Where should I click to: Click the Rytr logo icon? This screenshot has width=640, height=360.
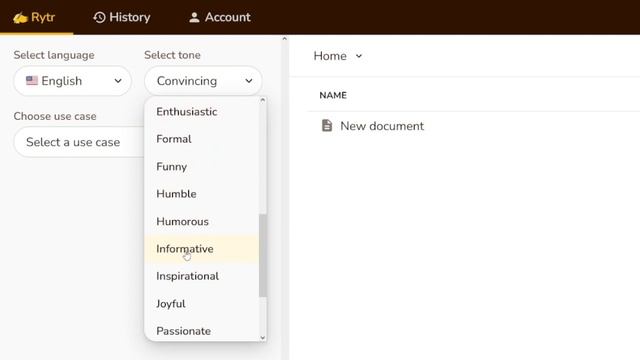pyautogui.click(x=20, y=18)
